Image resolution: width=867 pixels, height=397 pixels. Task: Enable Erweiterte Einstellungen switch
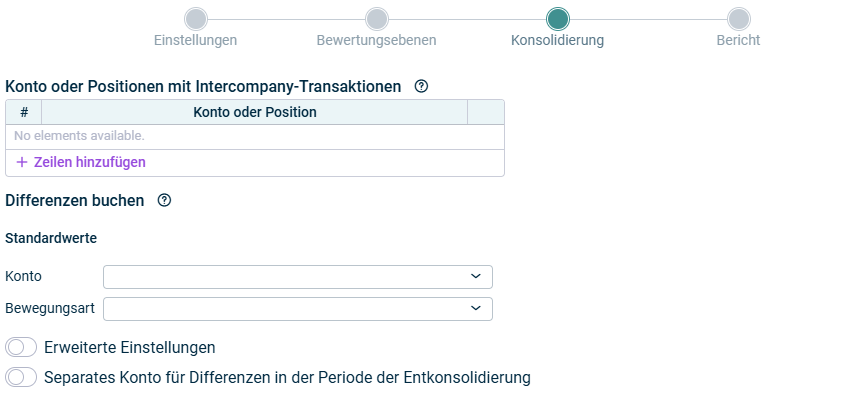click(21, 347)
